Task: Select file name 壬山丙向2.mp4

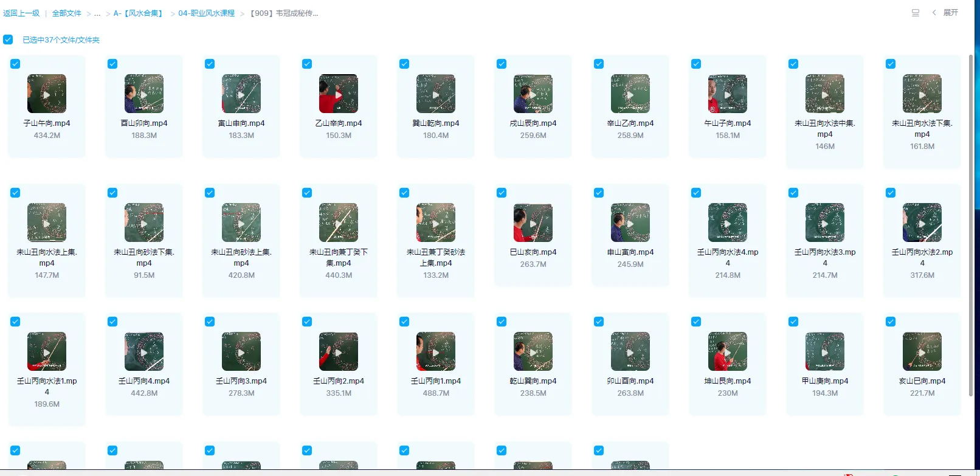Action: 339,381
